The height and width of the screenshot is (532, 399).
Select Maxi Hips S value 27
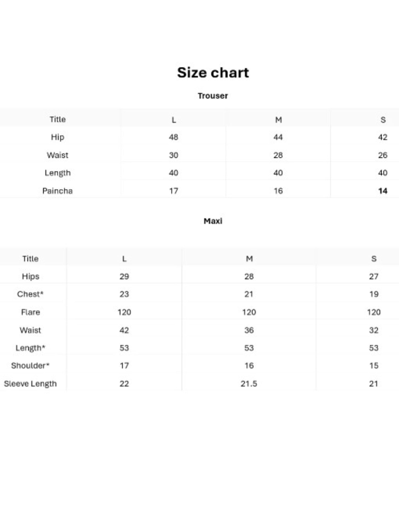374,276
